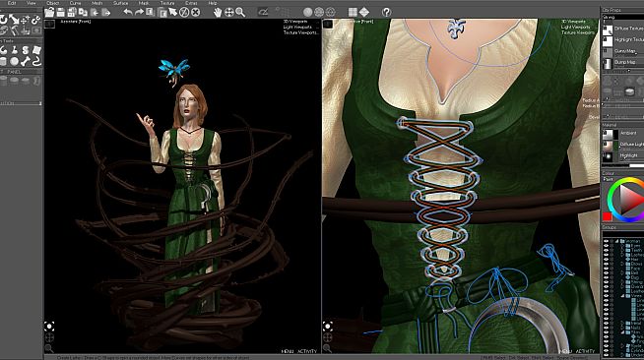Hide the Brows group with eye icon
This screenshot has height=360, width=644.
606,264
